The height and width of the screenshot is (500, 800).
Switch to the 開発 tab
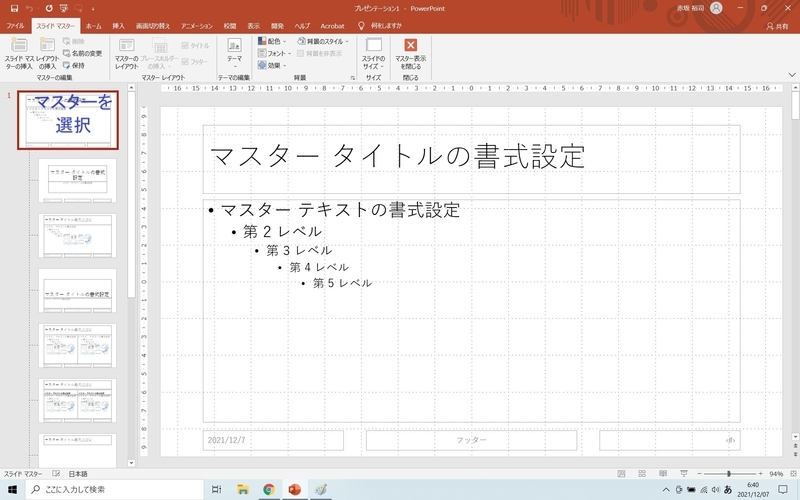coord(277,26)
